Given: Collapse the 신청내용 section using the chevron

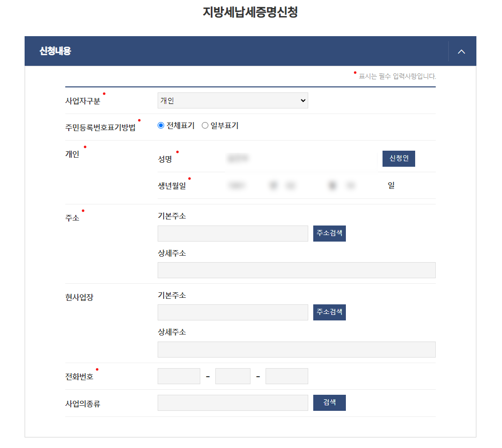Looking at the screenshot, I should 461,51.
